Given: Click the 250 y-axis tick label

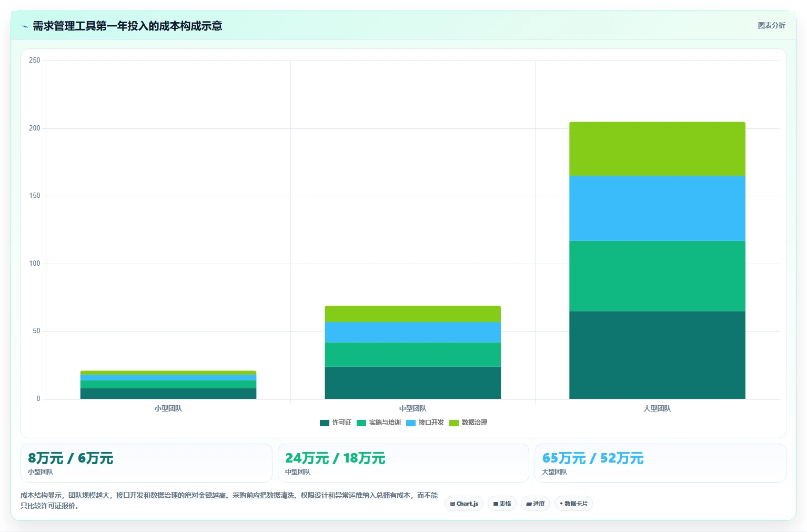Looking at the screenshot, I should tap(35, 61).
